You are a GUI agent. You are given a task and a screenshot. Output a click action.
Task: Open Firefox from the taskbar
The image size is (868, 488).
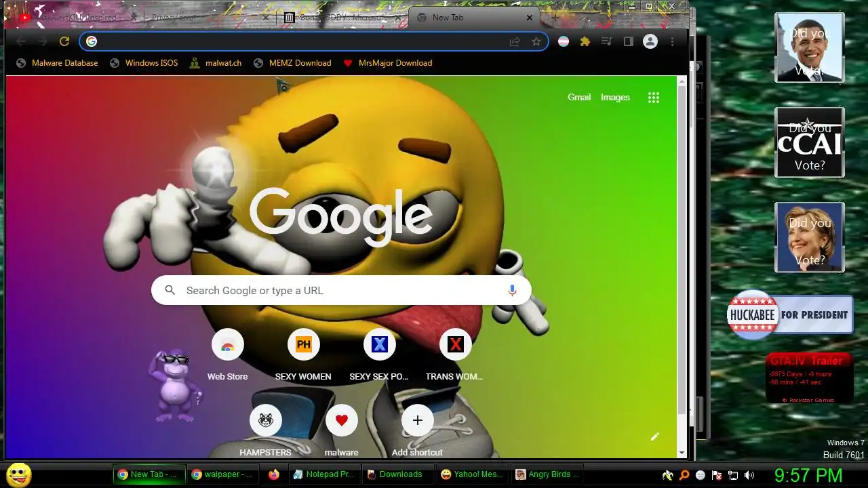click(273, 474)
